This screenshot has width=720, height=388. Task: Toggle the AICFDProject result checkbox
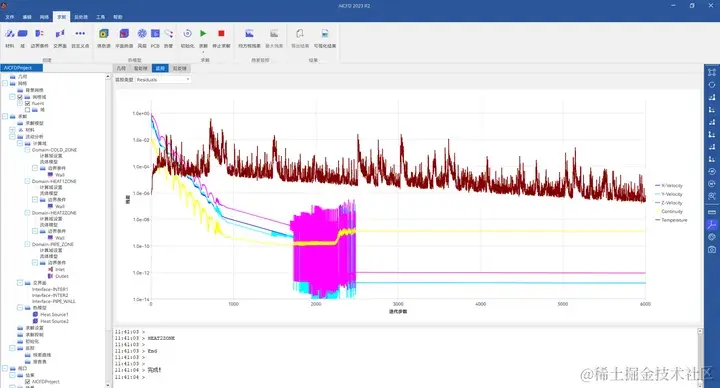[28, 382]
